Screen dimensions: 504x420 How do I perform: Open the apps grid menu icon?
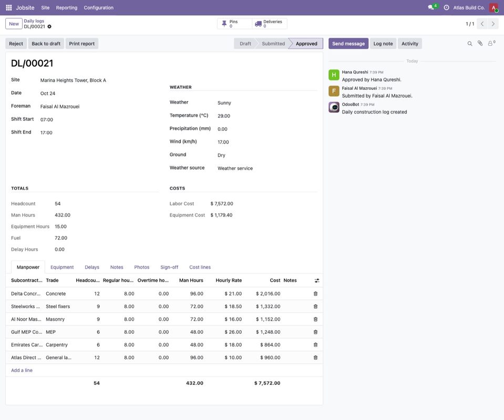[x=9, y=7]
